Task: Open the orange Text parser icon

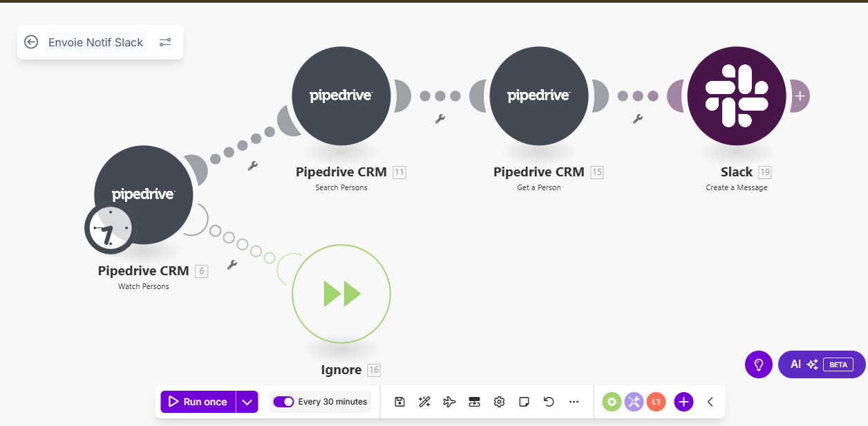Action: 656,402
